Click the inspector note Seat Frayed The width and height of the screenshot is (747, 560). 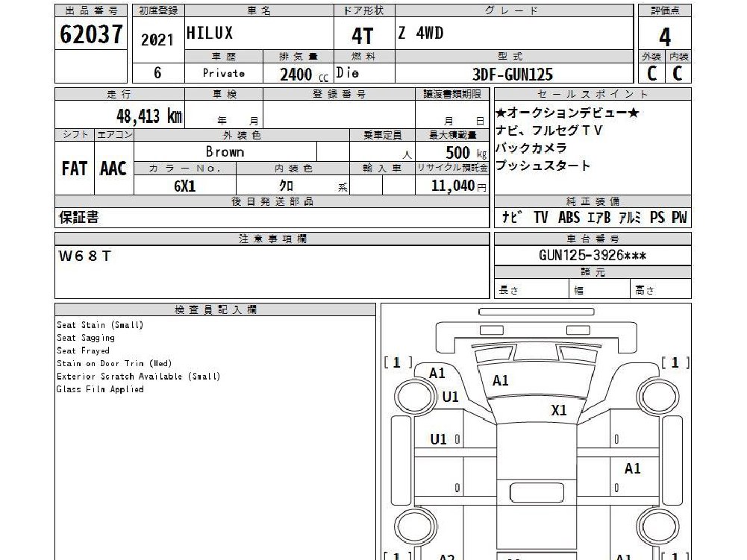click(84, 350)
